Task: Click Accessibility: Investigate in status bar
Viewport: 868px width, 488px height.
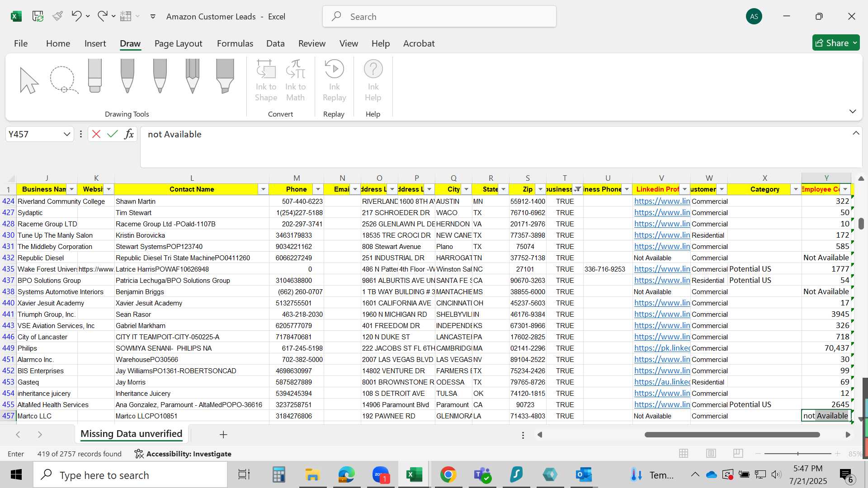Action: [183, 454]
